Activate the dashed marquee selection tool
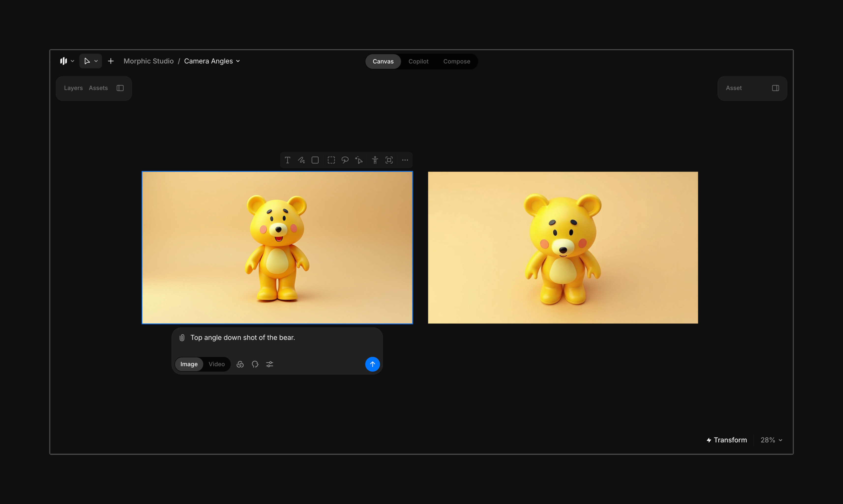The width and height of the screenshot is (843, 504). tap(331, 160)
